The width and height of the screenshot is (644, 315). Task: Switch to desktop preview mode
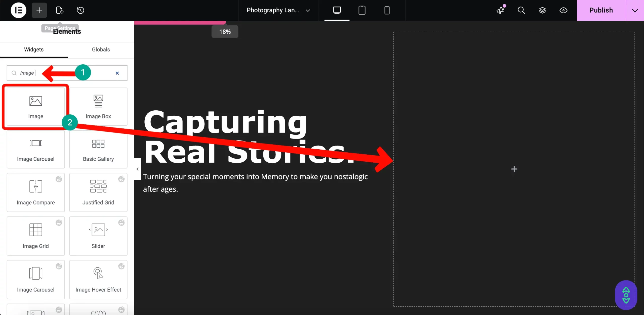pos(337,10)
